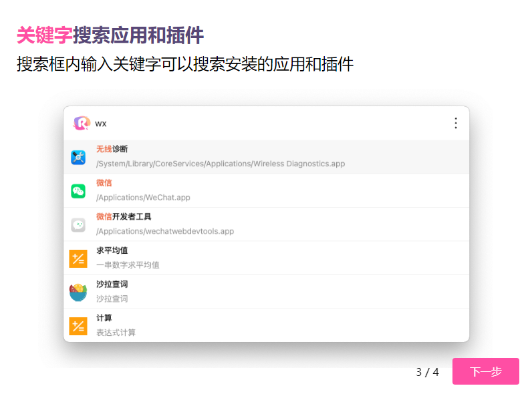Click the 表达式计算 description
Image resolution: width=532 pixels, height=398 pixels.
pos(116,333)
